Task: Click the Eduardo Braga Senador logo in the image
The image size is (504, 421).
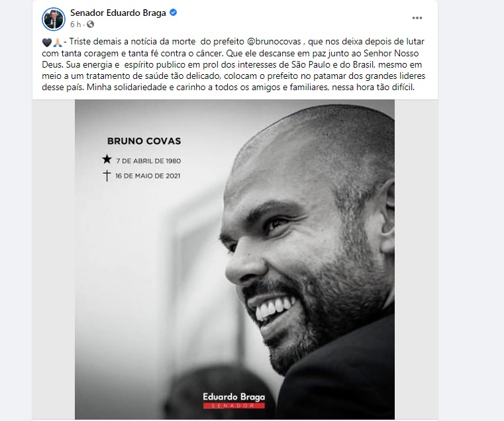Action: click(234, 400)
